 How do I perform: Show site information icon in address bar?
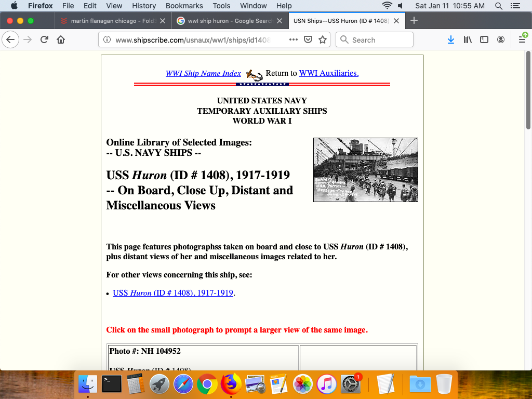[107, 39]
